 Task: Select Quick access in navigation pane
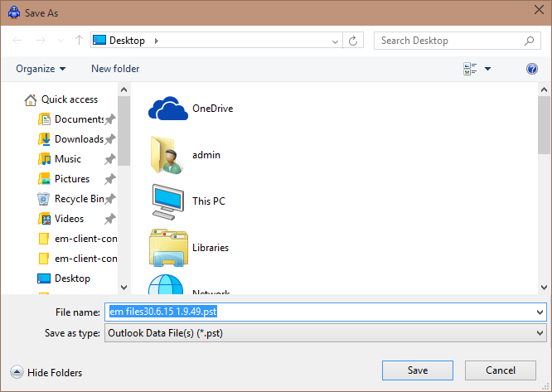[61, 99]
